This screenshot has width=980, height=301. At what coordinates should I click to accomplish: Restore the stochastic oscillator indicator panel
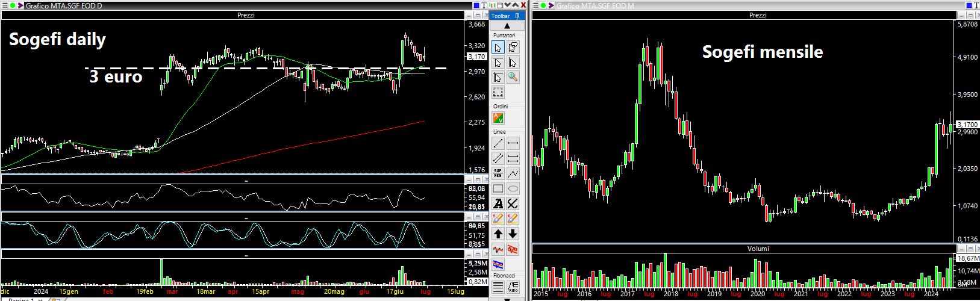(478, 216)
